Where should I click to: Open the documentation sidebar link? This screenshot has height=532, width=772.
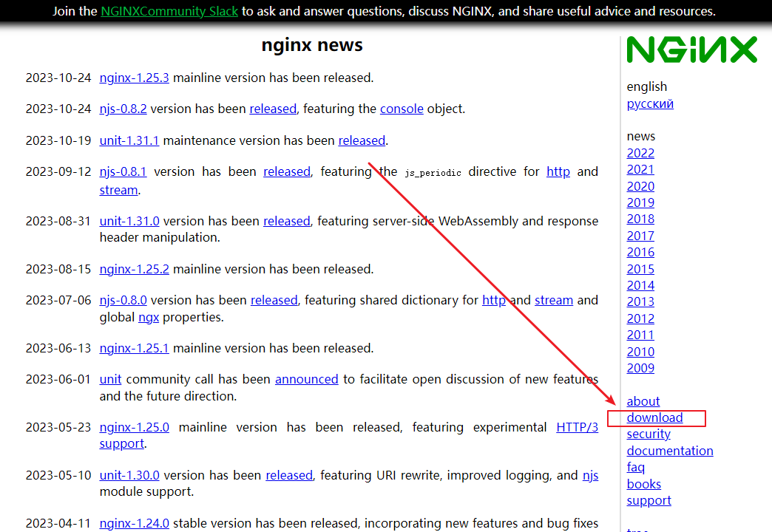[x=670, y=451]
